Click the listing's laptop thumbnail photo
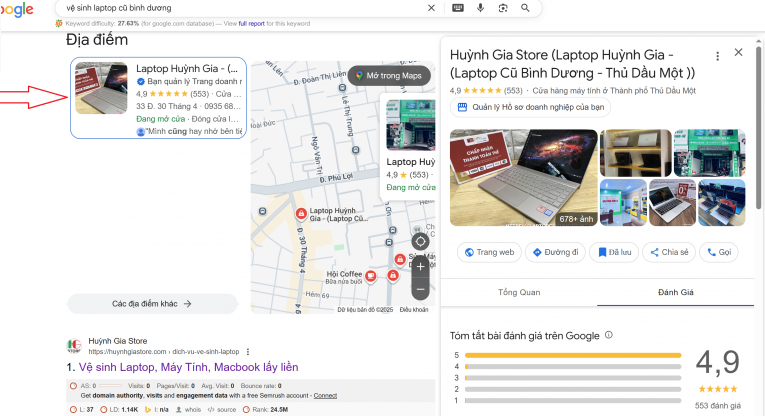This screenshot has height=416, width=765. (101, 88)
